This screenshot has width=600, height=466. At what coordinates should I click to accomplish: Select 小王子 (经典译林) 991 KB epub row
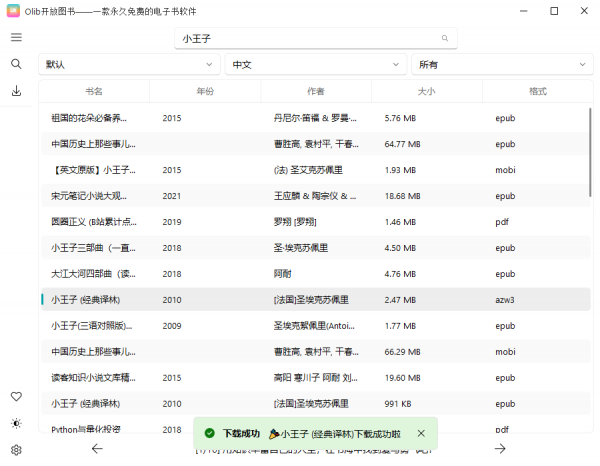click(x=315, y=404)
